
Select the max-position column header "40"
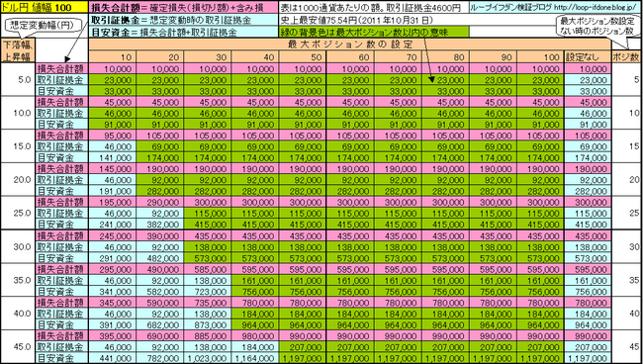pyautogui.click(x=255, y=57)
